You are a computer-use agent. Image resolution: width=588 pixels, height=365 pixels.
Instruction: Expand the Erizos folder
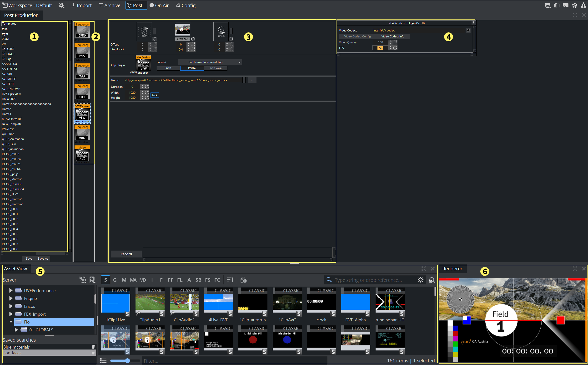coord(11,306)
